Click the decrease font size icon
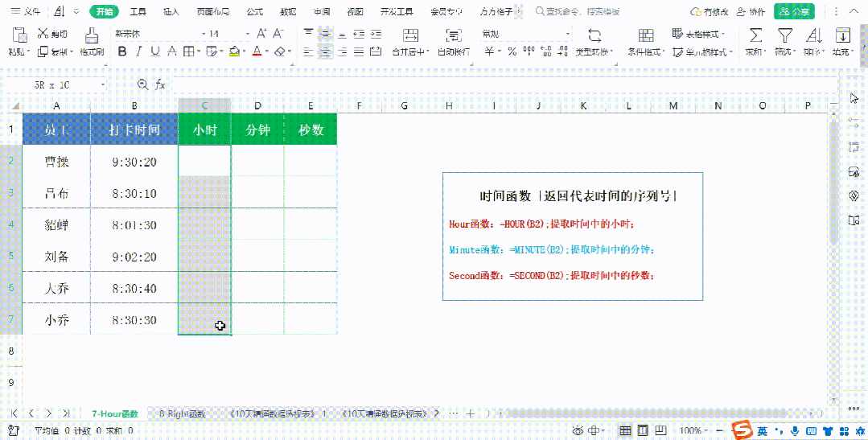The width and height of the screenshot is (868, 440). click(x=278, y=34)
